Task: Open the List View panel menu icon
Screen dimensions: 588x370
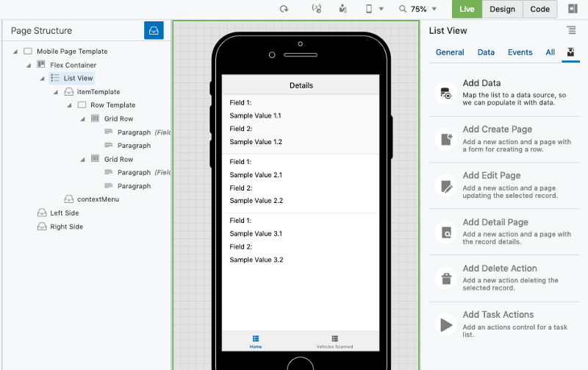Action: (x=571, y=30)
